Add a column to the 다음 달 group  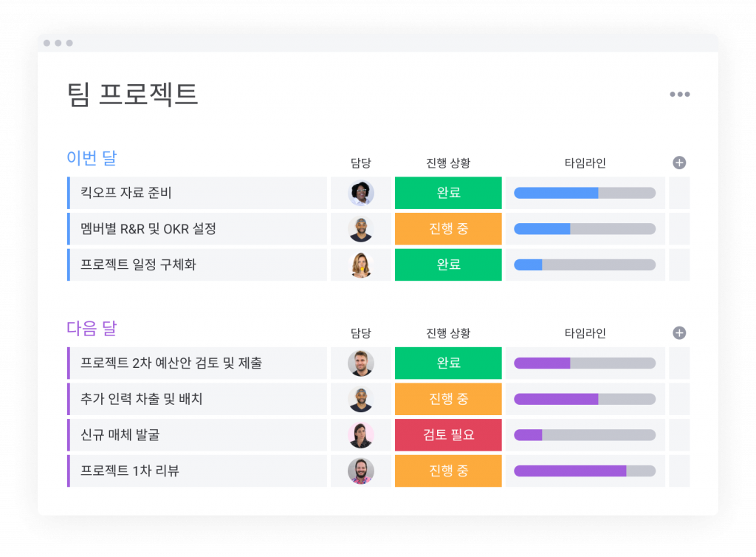[x=679, y=332]
